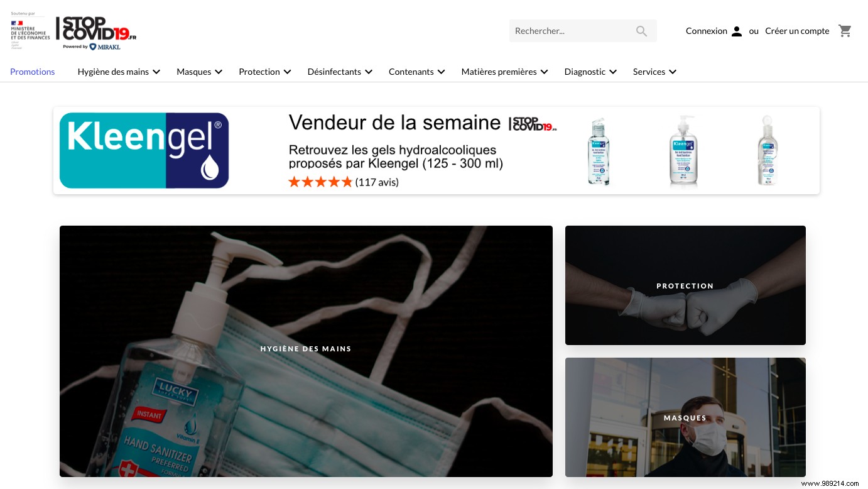Click the five-star rating in banner
Viewport: 868px width, 489px height.
(320, 182)
